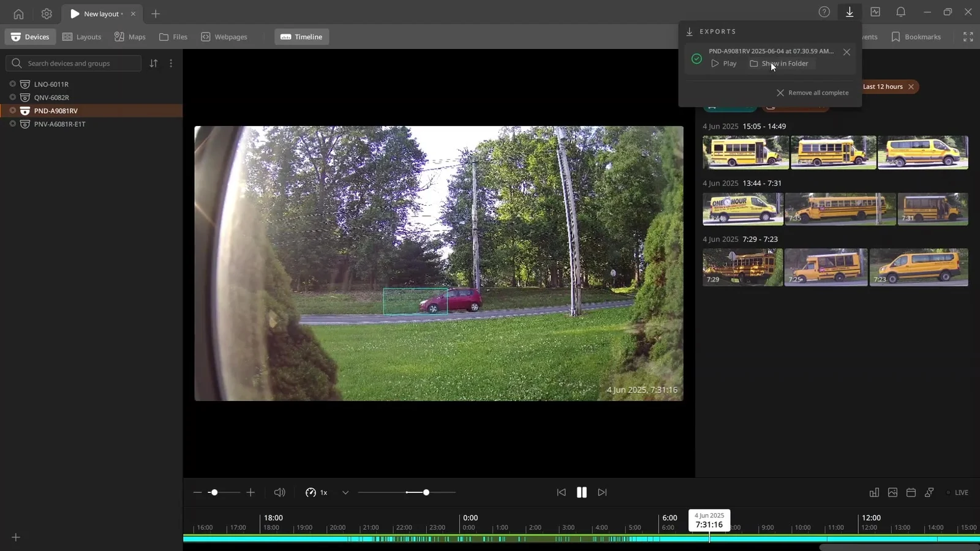Pause the video playback
The width and height of the screenshot is (980, 551).
582,492
